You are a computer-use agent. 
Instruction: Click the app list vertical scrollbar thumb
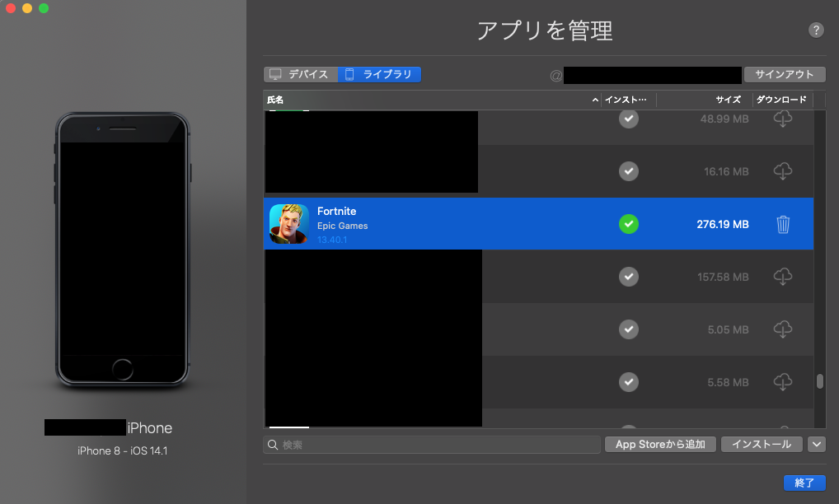pos(820,381)
